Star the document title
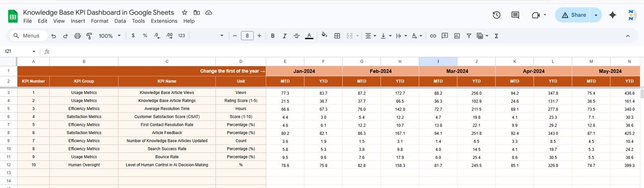644x188 pixels. pyautogui.click(x=185, y=13)
